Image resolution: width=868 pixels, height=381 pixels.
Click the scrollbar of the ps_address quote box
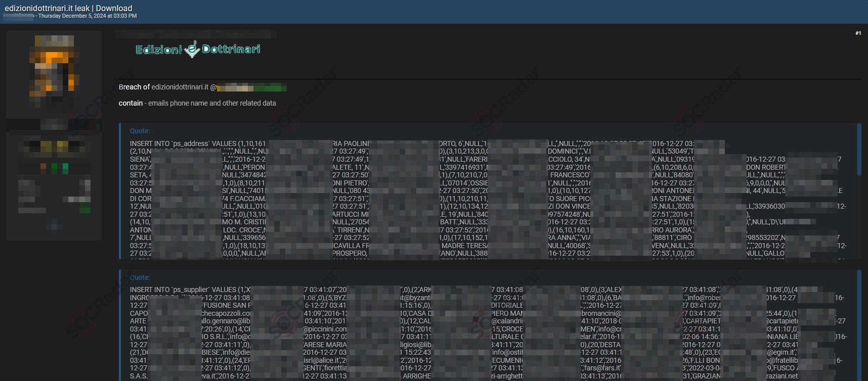[x=859, y=150]
